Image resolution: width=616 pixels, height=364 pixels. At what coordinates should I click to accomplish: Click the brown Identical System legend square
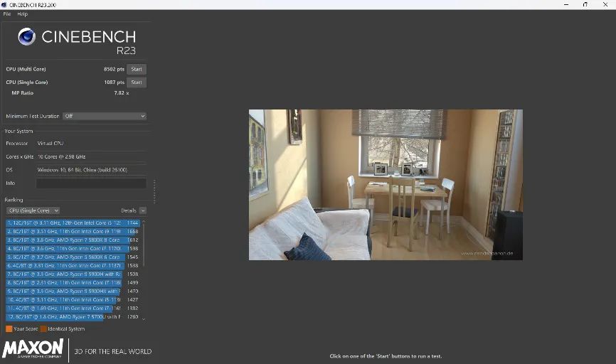tap(43, 328)
